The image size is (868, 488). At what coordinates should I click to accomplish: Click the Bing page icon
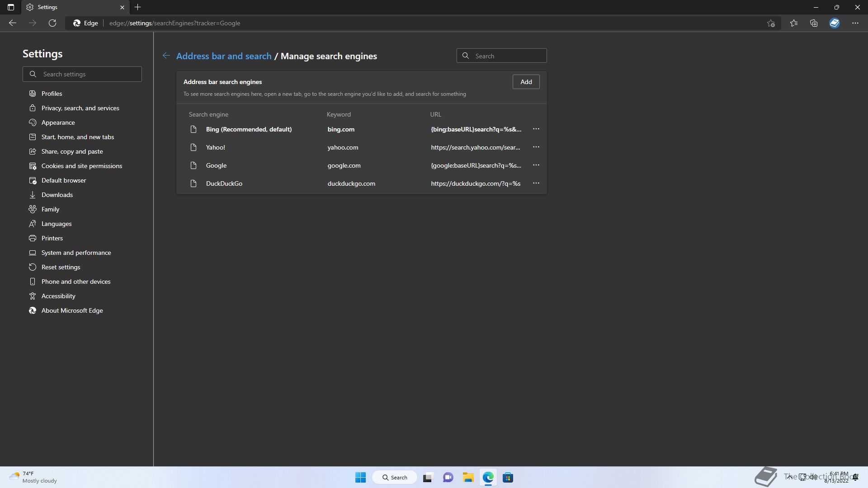pos(193,129)
